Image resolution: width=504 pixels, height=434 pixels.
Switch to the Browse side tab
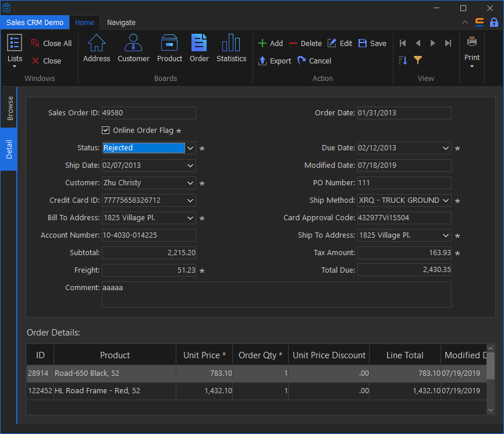point(10,109)
